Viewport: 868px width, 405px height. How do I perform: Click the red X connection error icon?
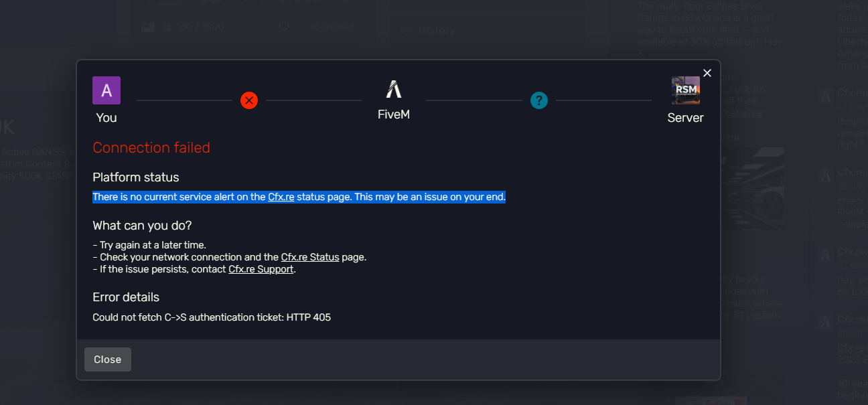pyautogui.click(x=249, y=100)
